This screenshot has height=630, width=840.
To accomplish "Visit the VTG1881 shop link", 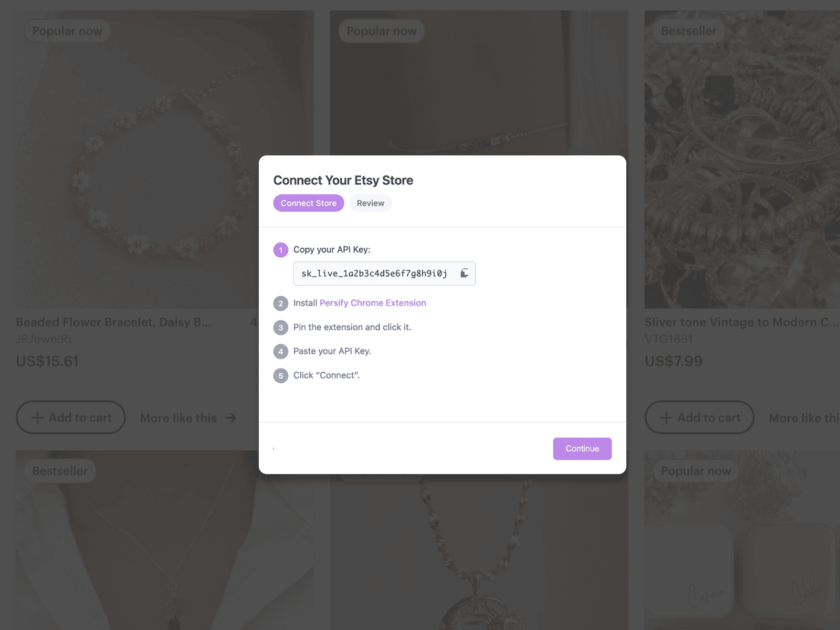I will (668, 339).
